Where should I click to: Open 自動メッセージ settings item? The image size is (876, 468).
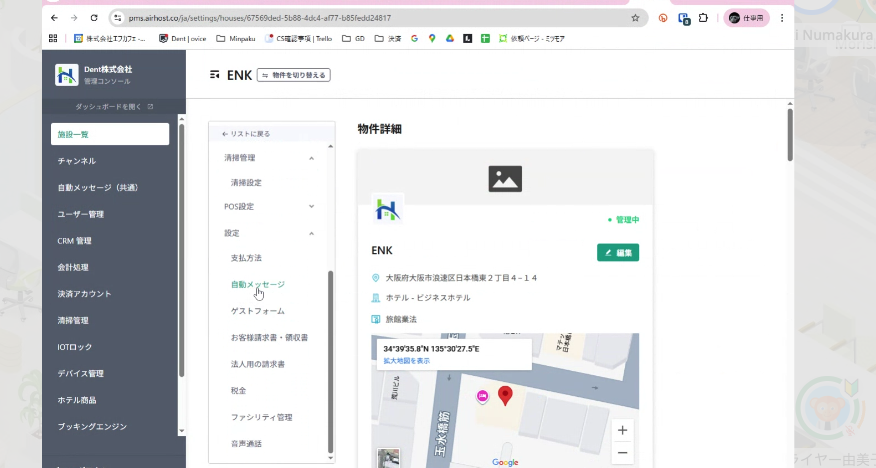(x=257, y=284)
